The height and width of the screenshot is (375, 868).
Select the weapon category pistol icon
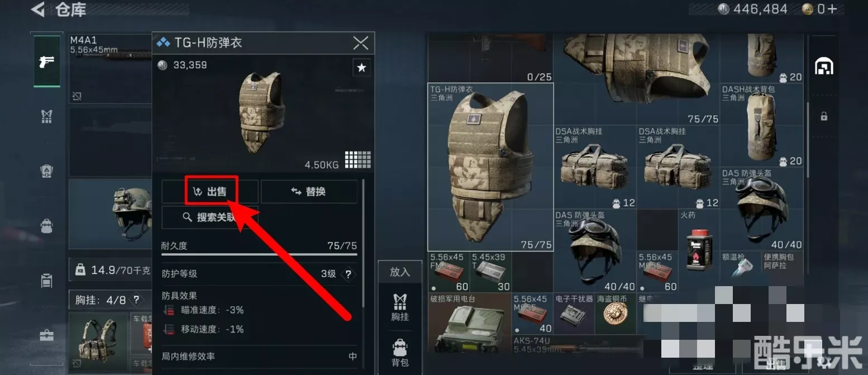[x=47, y=61]
